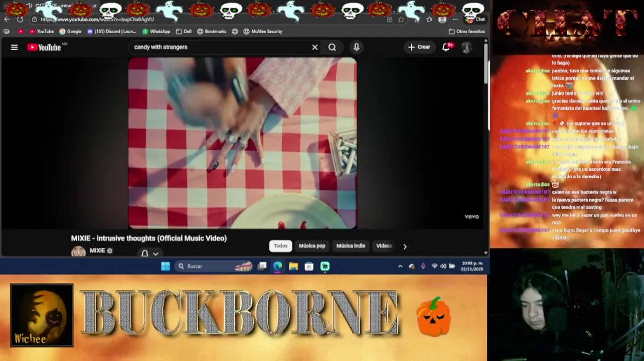Click the Wi-Fi network tray icon
Screen dimensions: 644x361
coord(434,266)
